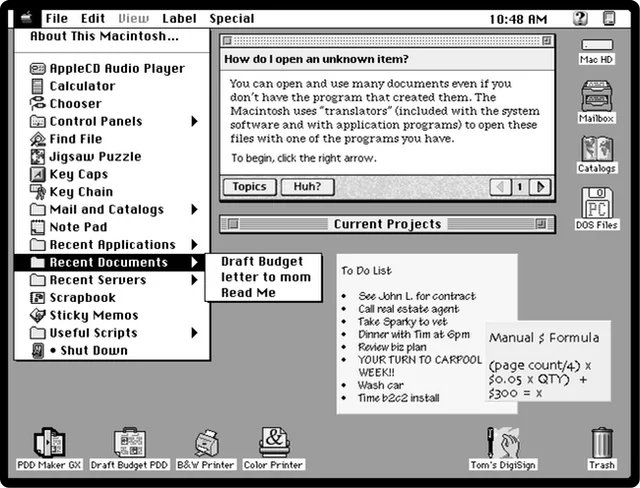Select the Key Caps icon
The width and height of the screenshot is (640, 488).
[38, 174]
